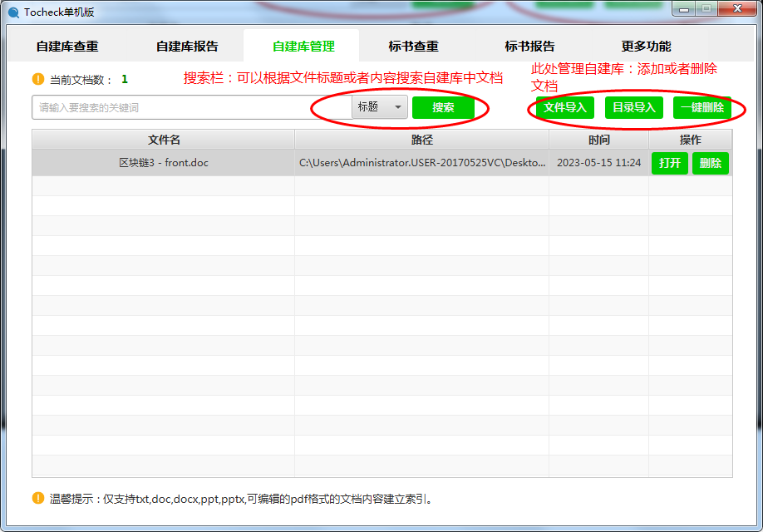Image resolution: width=763 pixels, height=532 pixels.
Task: Click the Tocheck app icon in title bar
Action: click(x=13, y=12)
